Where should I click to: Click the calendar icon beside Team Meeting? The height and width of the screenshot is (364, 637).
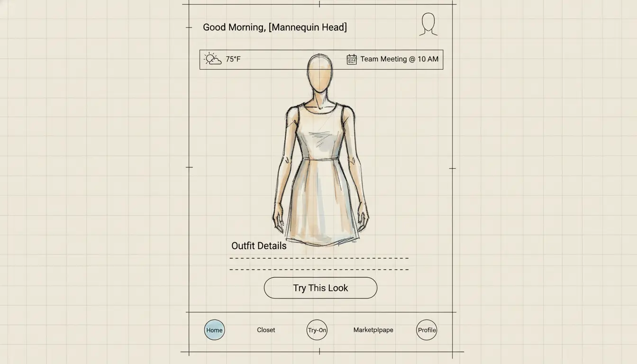(x=351, y=59)
